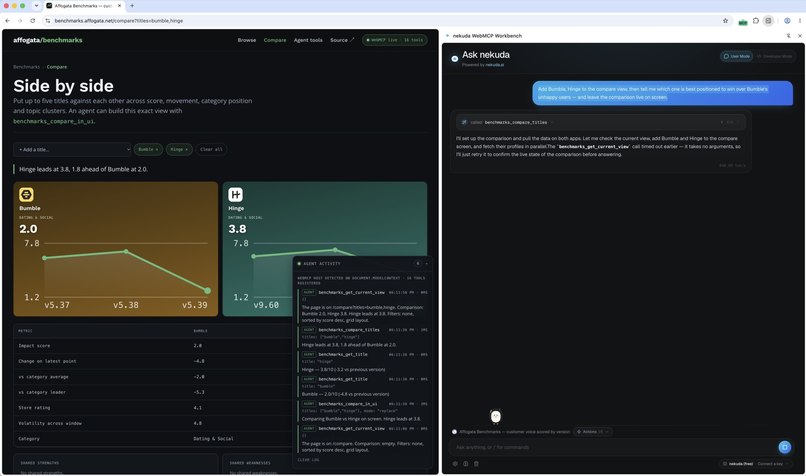The width and height of the screenshot is (806, 476).
Task: Minimize the Agent Activity panel
Action: coord(427,264)
